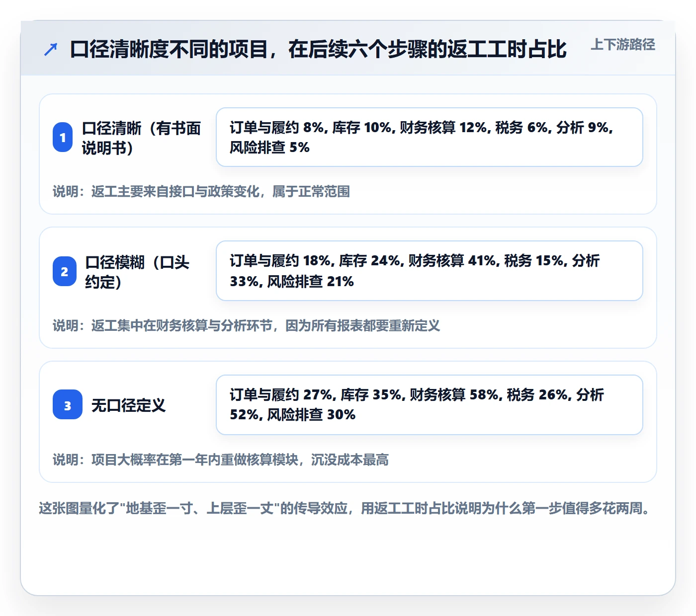Click note 返工集中在财务核算与分析环节
Image resolution: width=696 pixels, height=616 pixels.
click(247, 326)
